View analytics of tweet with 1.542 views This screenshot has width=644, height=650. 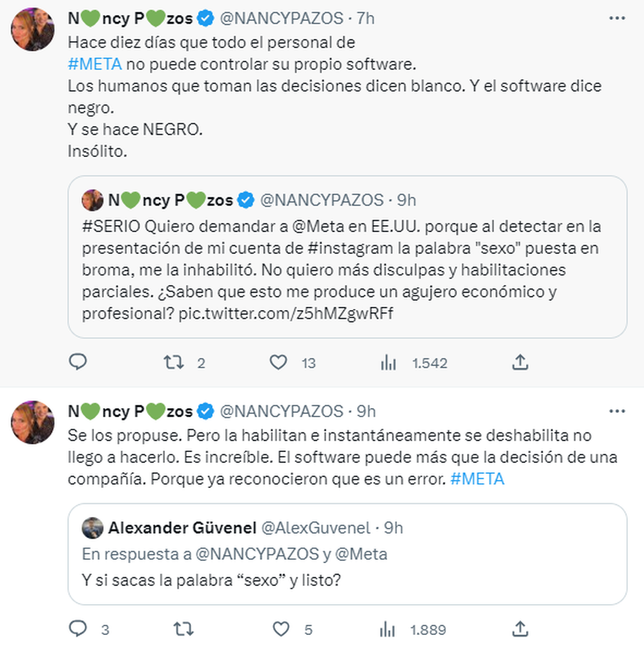tap(388, 363)
